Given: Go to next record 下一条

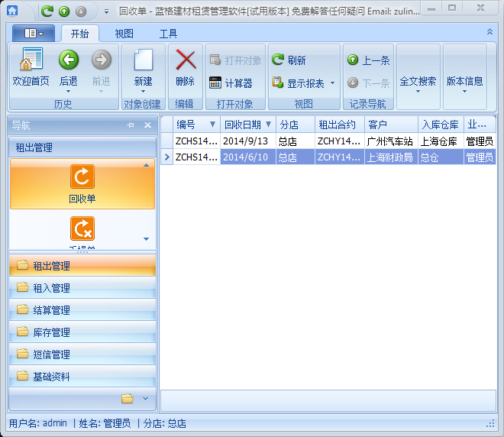Looking at the screenshot, I should click(x=368, y=83).
